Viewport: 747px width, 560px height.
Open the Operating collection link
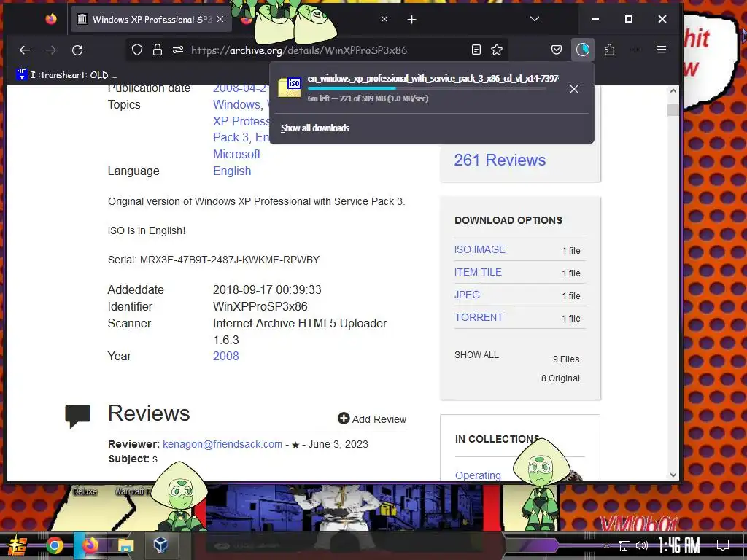pos(478,475)
